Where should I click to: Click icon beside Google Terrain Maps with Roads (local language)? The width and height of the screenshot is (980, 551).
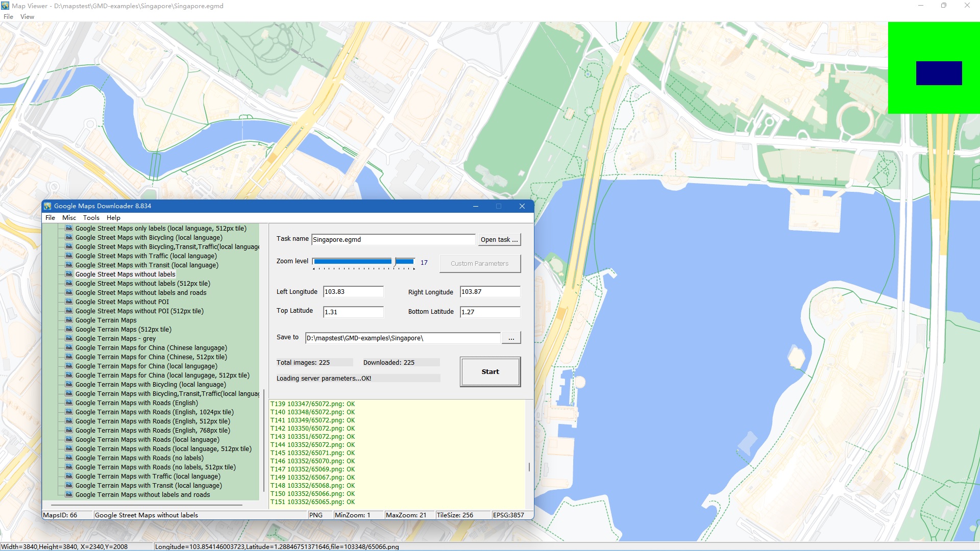(69, 439)
